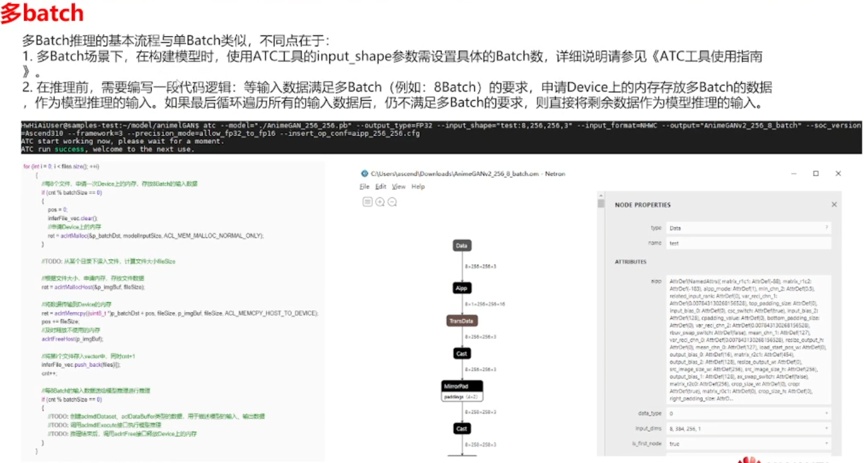Click the ATTRIBUTES section heading
Screen dimensions: 868x463
[631, 262]
